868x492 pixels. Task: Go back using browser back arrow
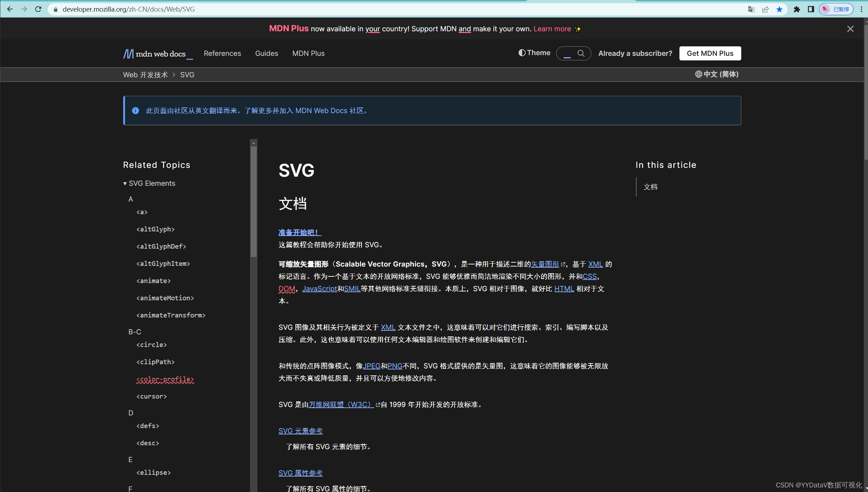click(x=10, y=9)
